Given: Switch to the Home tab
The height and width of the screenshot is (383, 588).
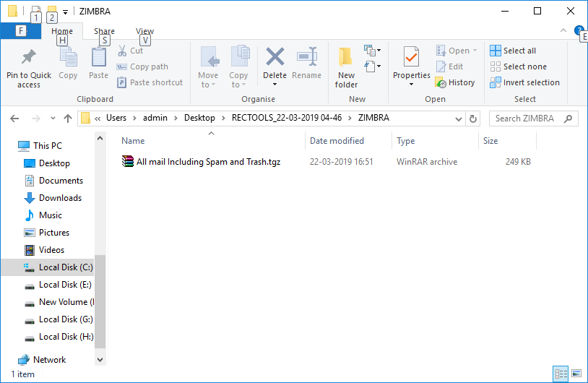Looking at the screenshot, I should (x=62, y=31).
